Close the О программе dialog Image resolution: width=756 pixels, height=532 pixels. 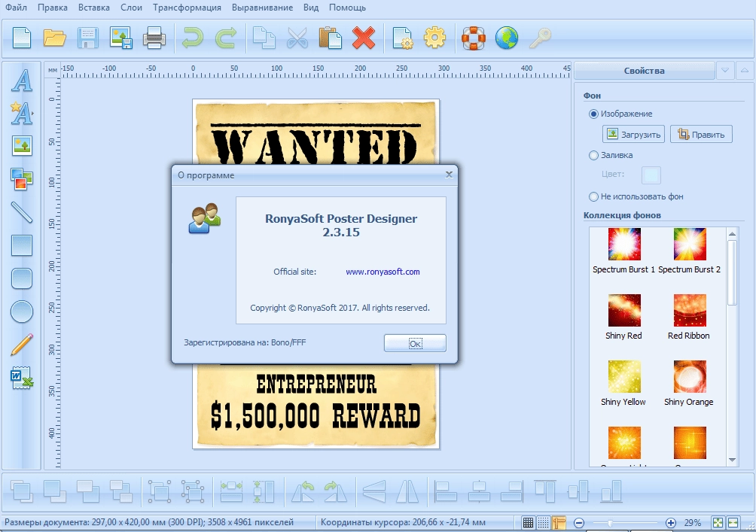[x=449, y=175]
